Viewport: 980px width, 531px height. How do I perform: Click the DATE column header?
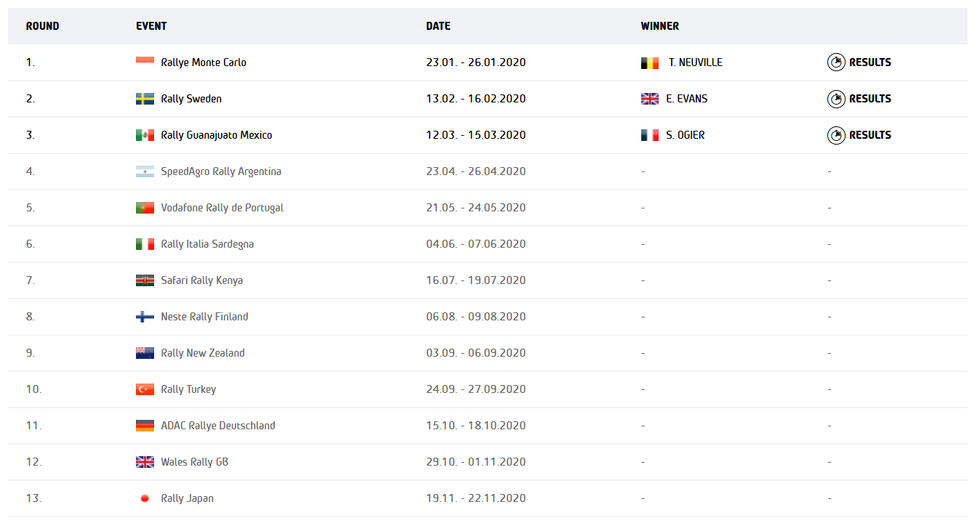[x=438, y=26]
